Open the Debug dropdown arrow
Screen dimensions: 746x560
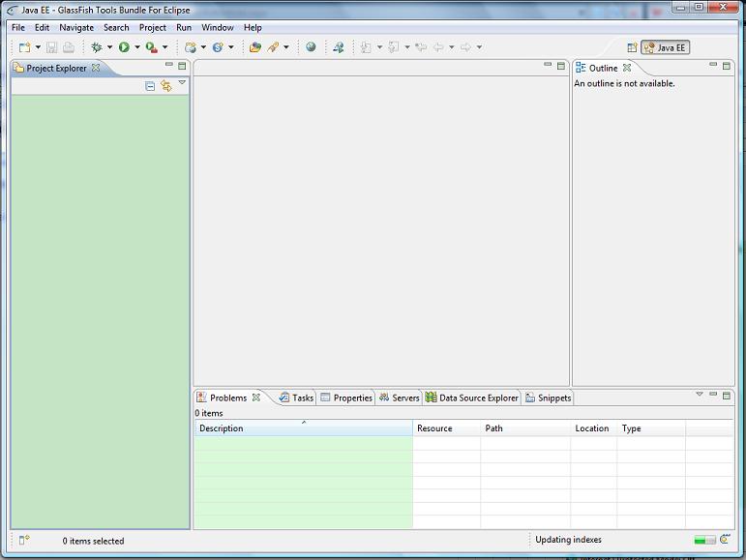pos(109,47)
